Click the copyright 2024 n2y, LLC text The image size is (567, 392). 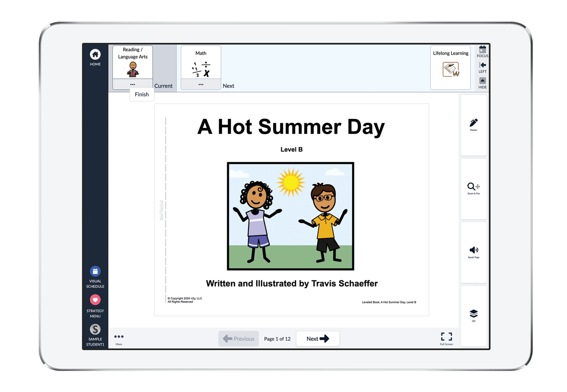(185, 300)
